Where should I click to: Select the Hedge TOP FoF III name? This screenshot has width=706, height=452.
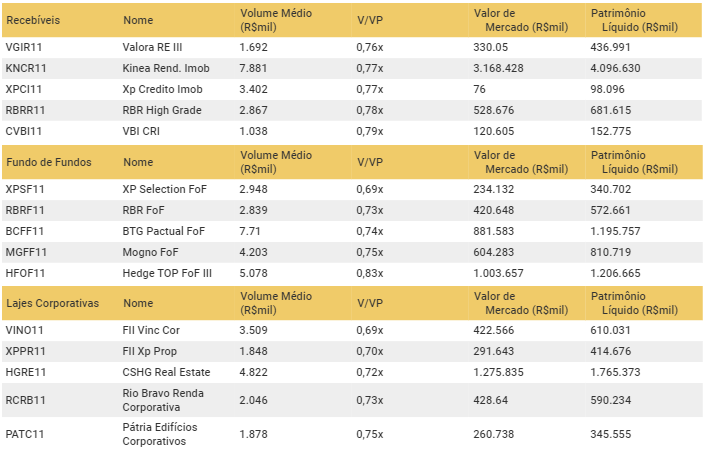tap(167, 273)
